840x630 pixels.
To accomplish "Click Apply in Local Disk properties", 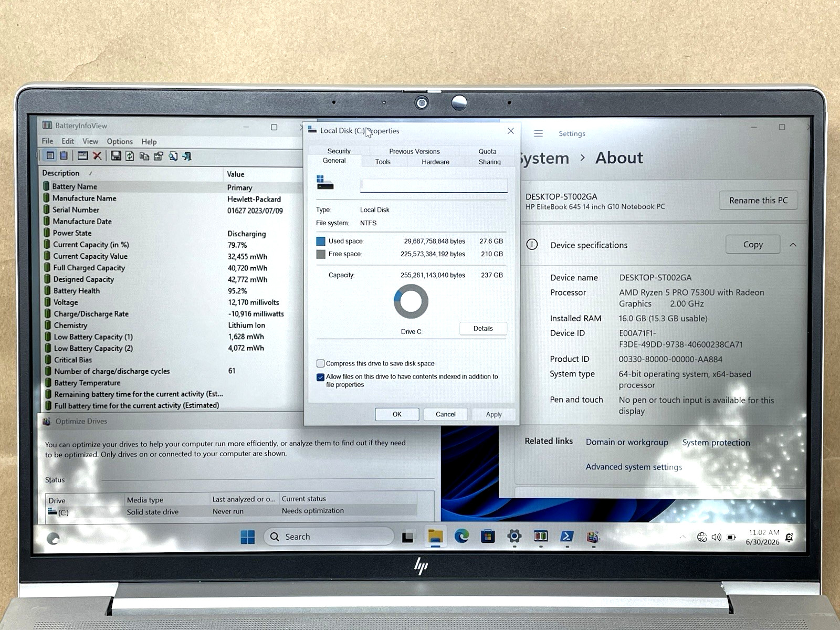I will tap(493, 414).
